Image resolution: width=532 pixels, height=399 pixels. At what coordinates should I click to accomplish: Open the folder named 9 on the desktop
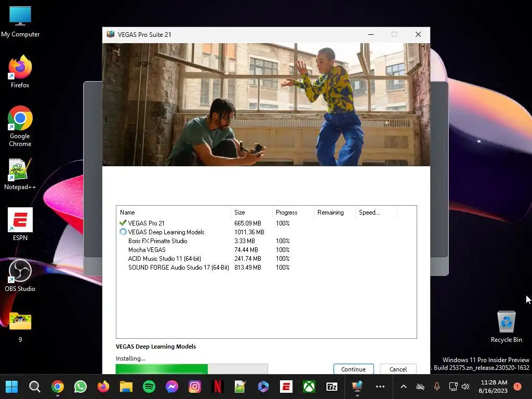(x=20, y=327)
